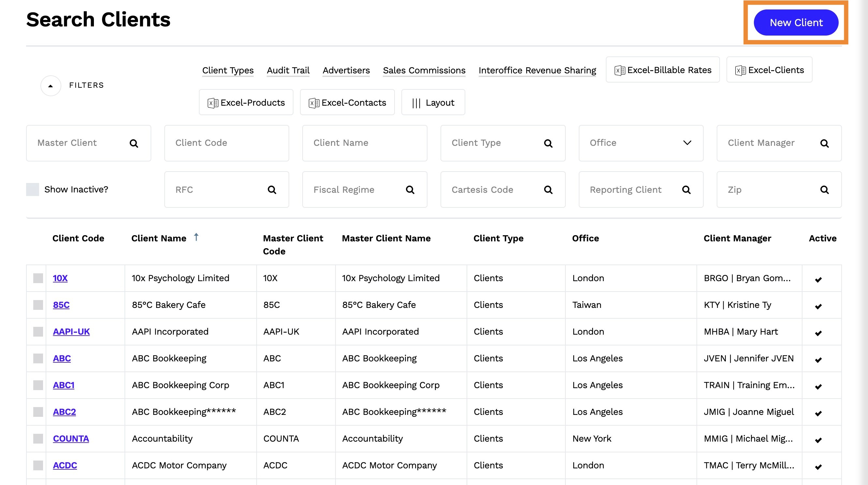Click the Client Manager search magnifier icon
Image resolution: width=868 pixels, height=485 pixels.
click(x=825, y=144)
